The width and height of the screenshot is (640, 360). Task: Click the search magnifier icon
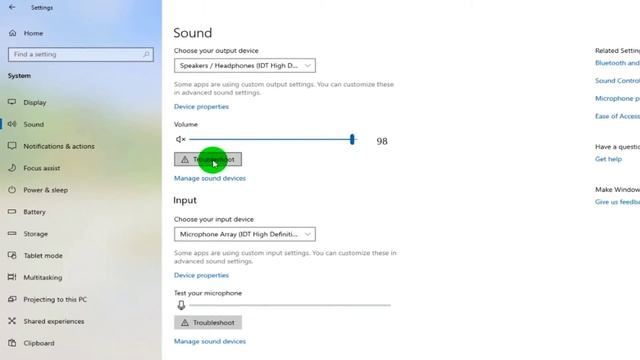[x=146, y=54]
